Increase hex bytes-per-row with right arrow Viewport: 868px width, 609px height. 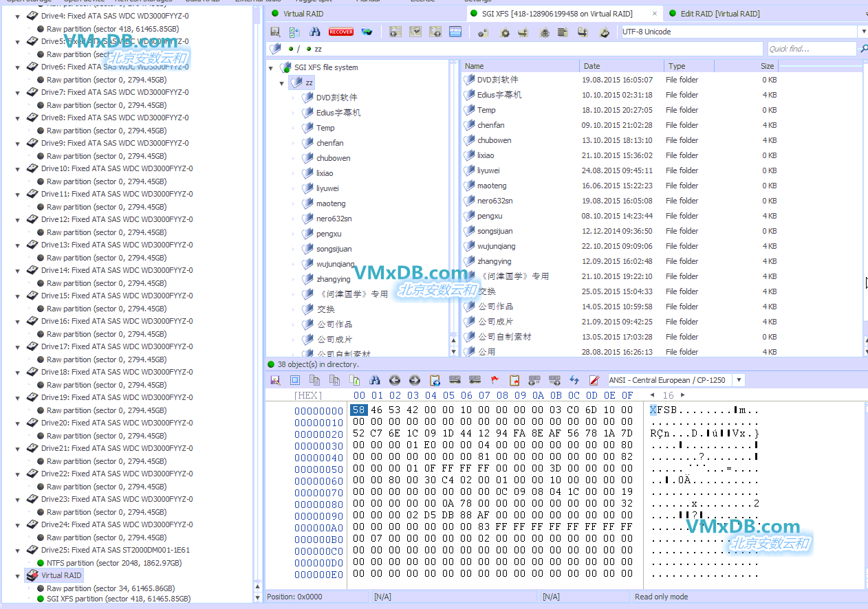coord(682,395)
